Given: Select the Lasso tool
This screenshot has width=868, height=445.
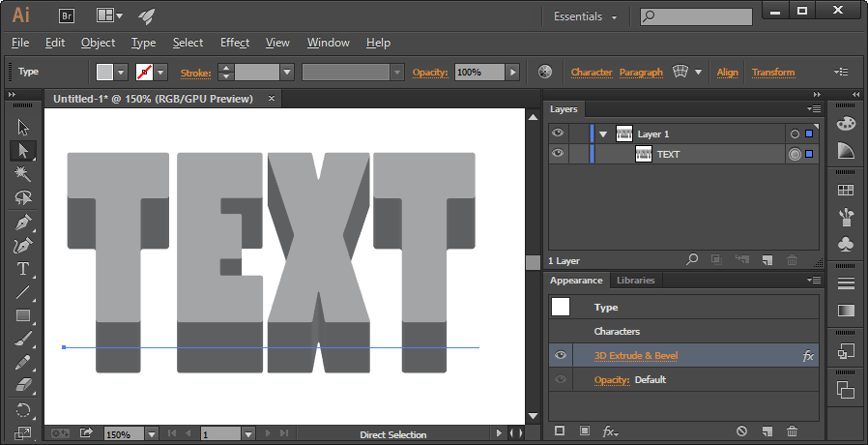Looking at the screenshot, I should coord(22,197).
